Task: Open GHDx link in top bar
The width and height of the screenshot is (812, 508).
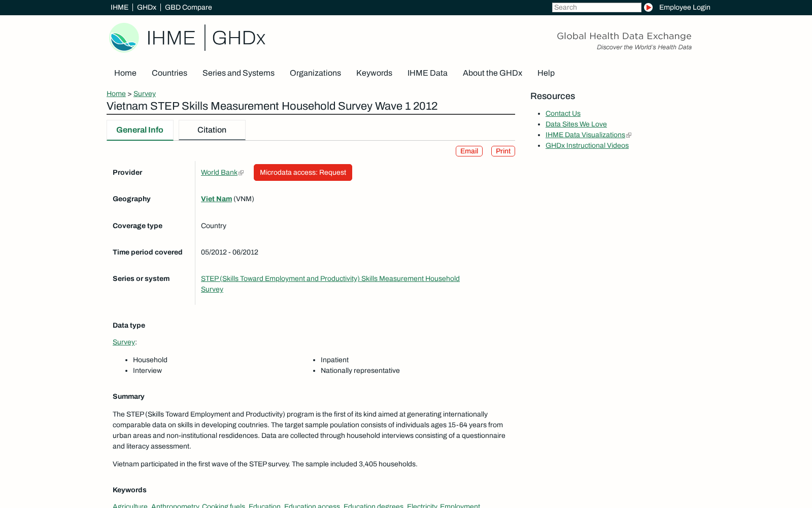Action: pyautogui.click(x=147, y=7)
